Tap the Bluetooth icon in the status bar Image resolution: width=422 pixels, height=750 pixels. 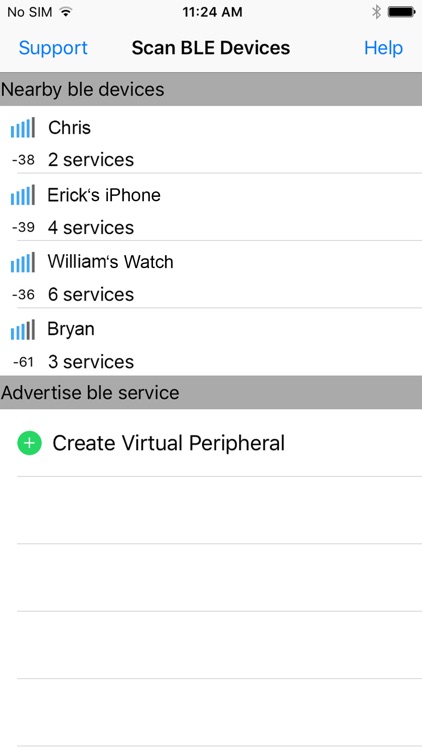pyautogui.click(x=377, y=12)
